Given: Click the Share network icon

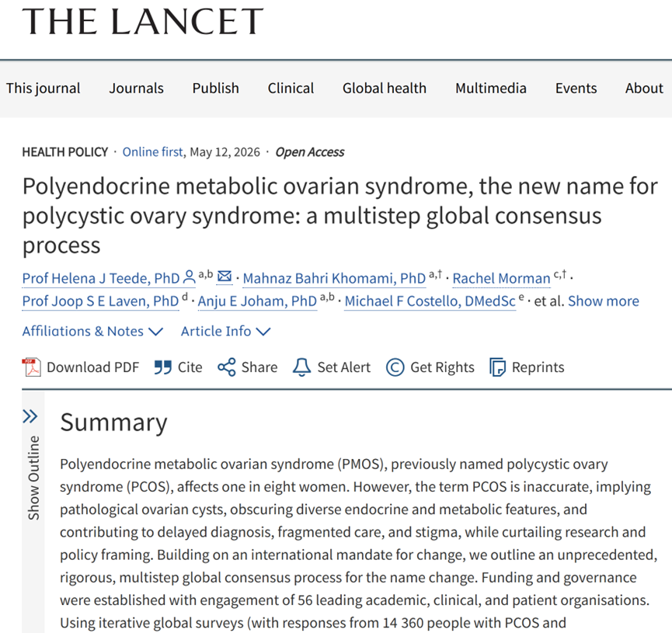Looking at the screenshot, I should pyautogui.click(x=226, y=367).
